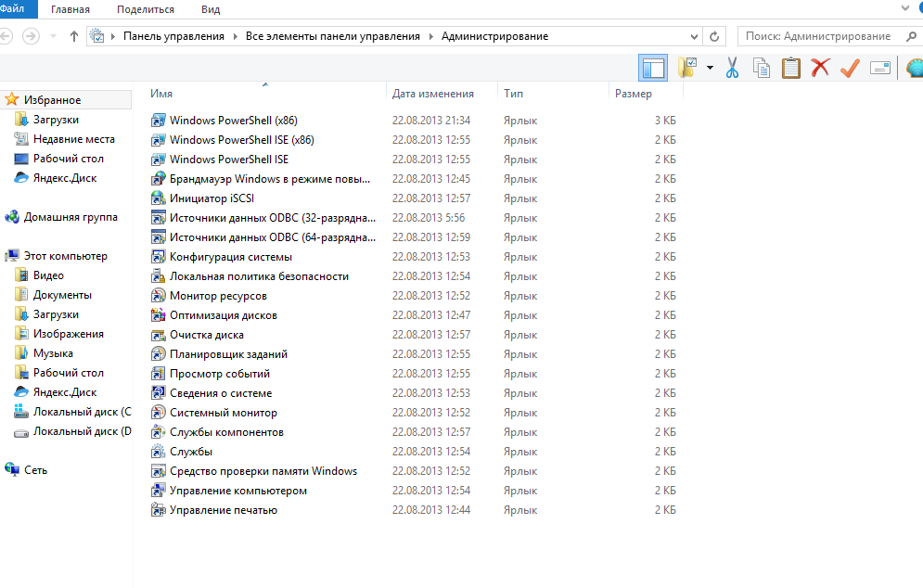Expand chevron before Панель управления breadcrumb

[x=113, y=36]
